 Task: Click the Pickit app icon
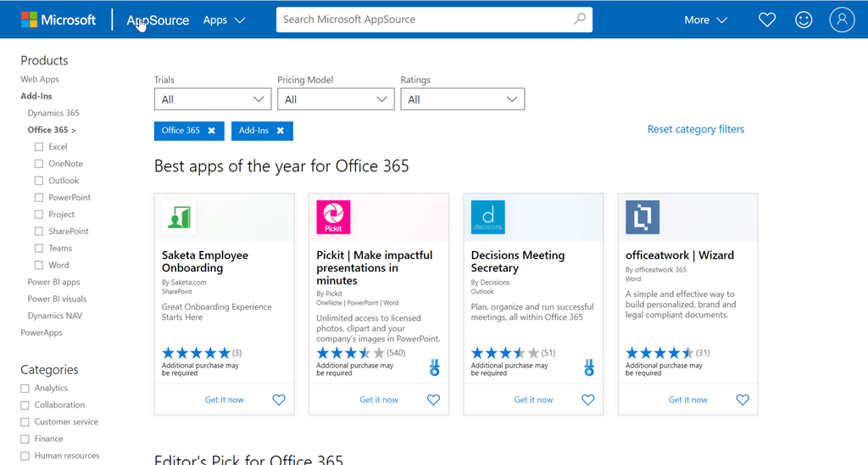(333, 217)
